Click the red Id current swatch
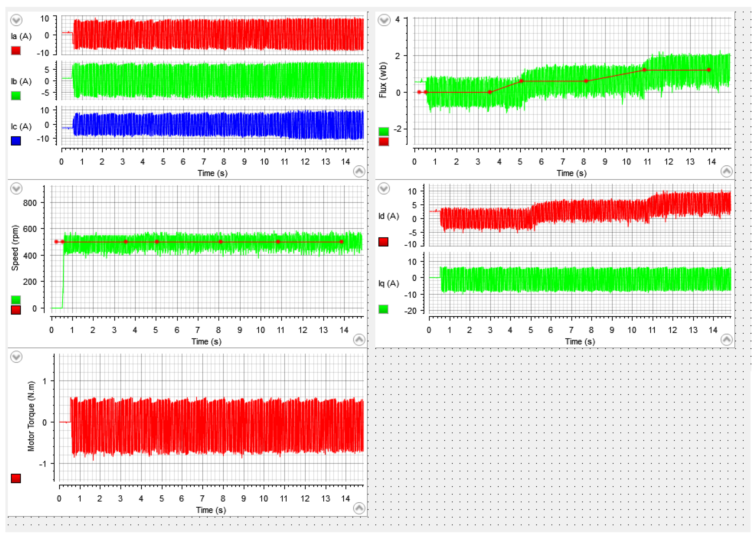The width and height of the screenshot is (756, 538). click(x=383, y=242)
